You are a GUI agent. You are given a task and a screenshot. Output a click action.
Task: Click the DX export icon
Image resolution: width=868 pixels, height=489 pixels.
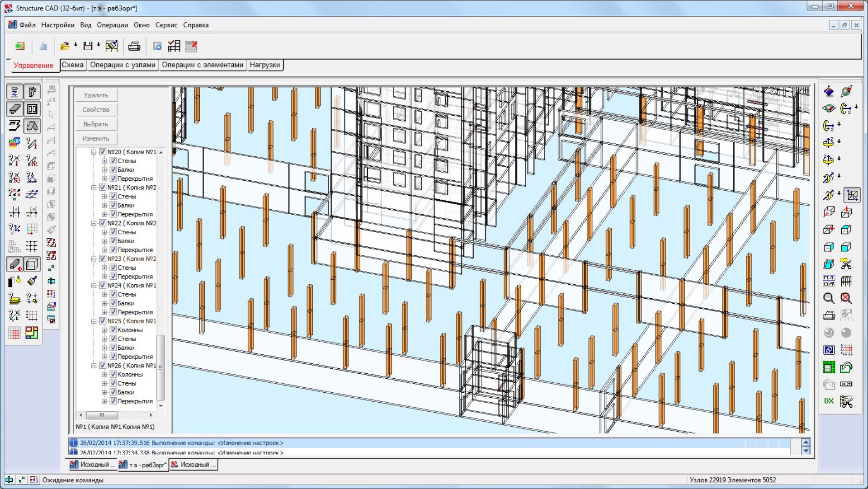[828, 401]
